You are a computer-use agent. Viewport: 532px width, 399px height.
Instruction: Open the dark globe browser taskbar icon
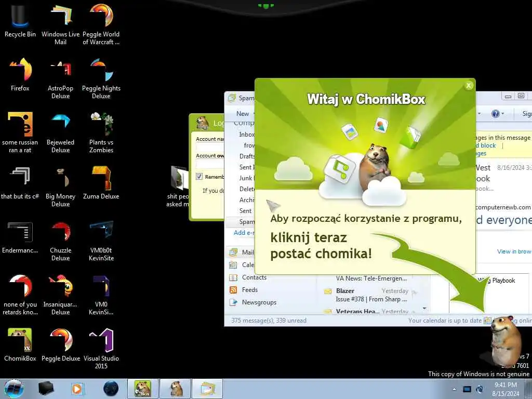coord(111,389)
